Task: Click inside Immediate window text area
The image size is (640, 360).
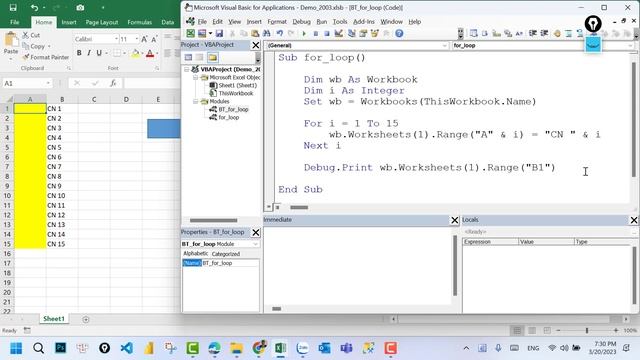Action: pos(357,265)
